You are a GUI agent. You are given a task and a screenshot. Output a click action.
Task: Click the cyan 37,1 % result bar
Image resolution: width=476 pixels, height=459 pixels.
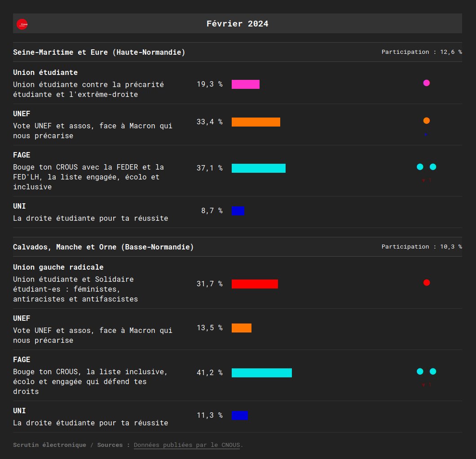(259, 168)
